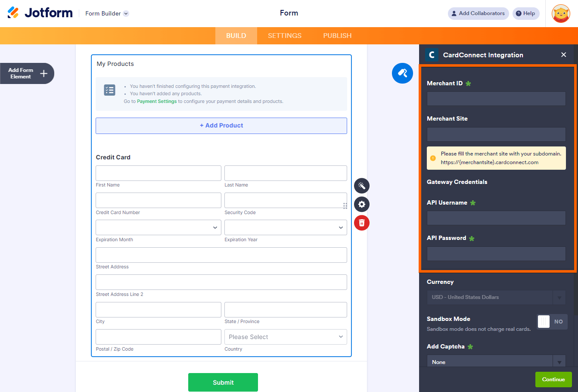
Task: Open payment field properties gear
Action: click(x=362, y=204)
